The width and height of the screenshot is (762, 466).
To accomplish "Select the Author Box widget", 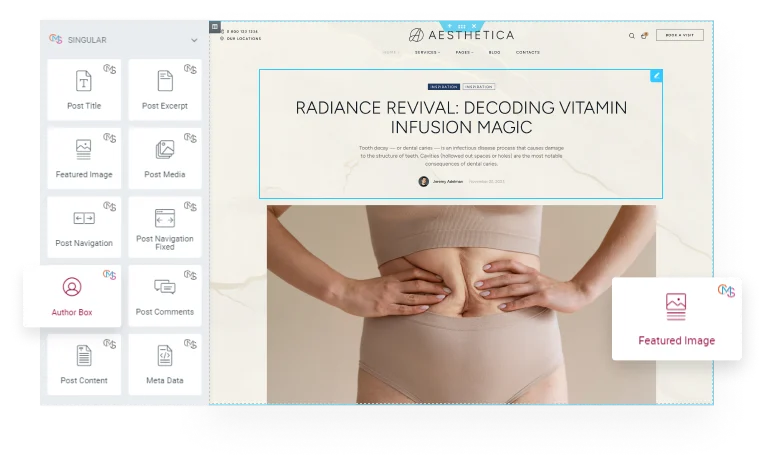I will pos(72,296).
